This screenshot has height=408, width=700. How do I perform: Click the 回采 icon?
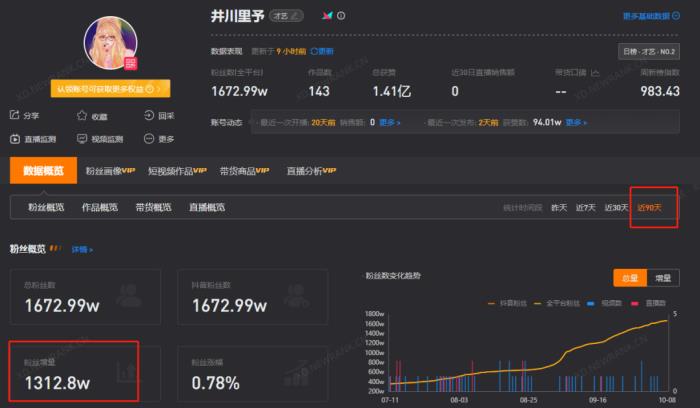tap(149, 117)
